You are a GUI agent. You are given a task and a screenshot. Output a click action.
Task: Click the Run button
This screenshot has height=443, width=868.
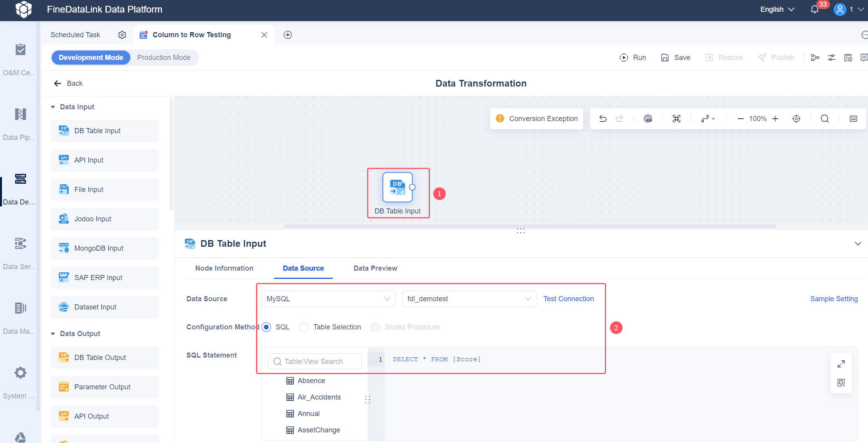tap(633, 57)
